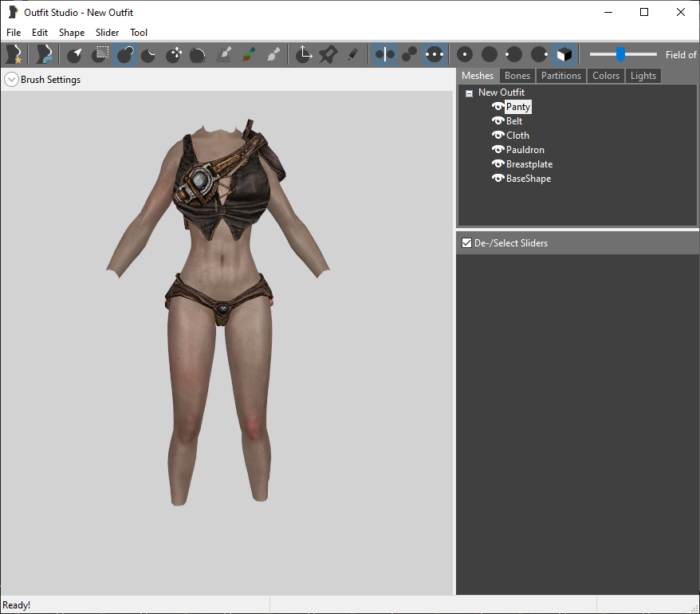Viewport: 700px width, 614px height.
Task: Choose the Move brush with arrows
Action: point(173,54)
